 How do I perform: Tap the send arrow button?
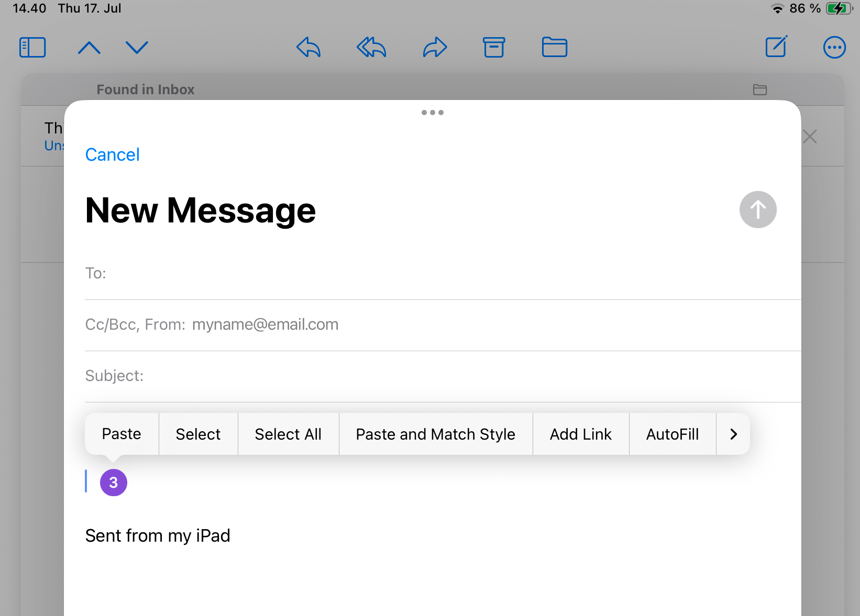click(x=758, y=210)
